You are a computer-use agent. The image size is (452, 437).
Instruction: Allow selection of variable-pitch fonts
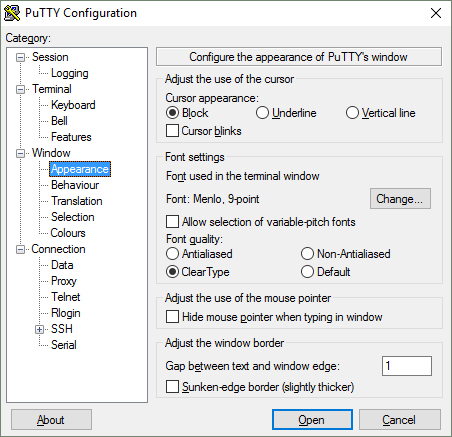172,222
